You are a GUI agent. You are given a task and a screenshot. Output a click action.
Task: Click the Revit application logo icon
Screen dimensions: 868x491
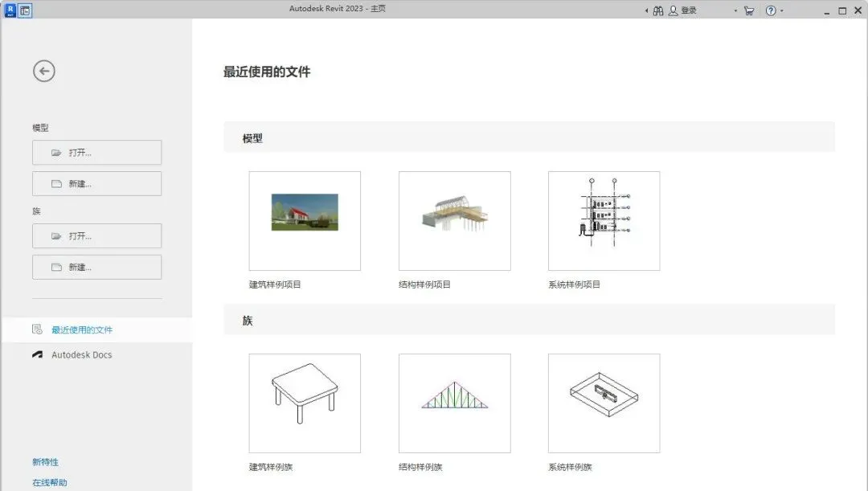(x=10, y=10)
